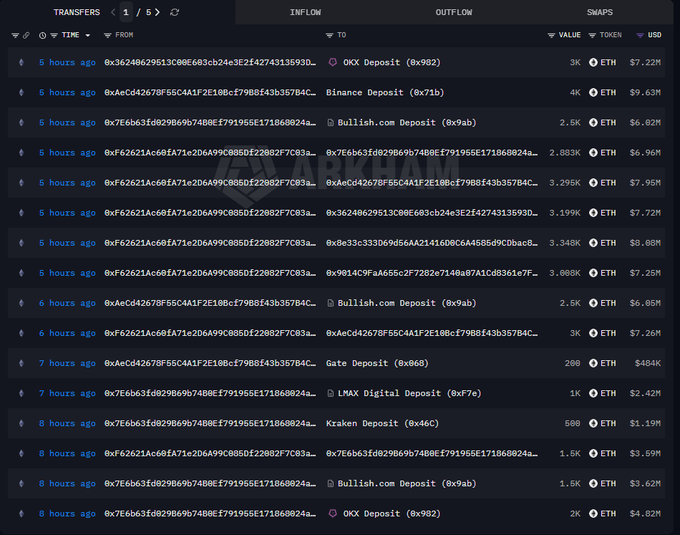Image resolution: width=680 pixels, height=535 pixels.
Task: Open the Kraken Deposit (0x46C) link
Action: [382, 423]
